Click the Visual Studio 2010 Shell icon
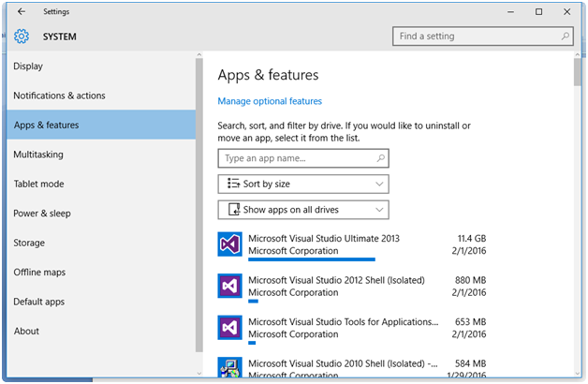 (x=230, y=368)
